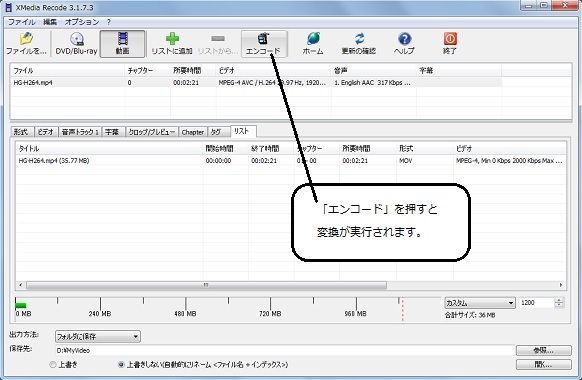
Task: Switch to the クロップ/プレビュー tab
Action: pos(151,132)
